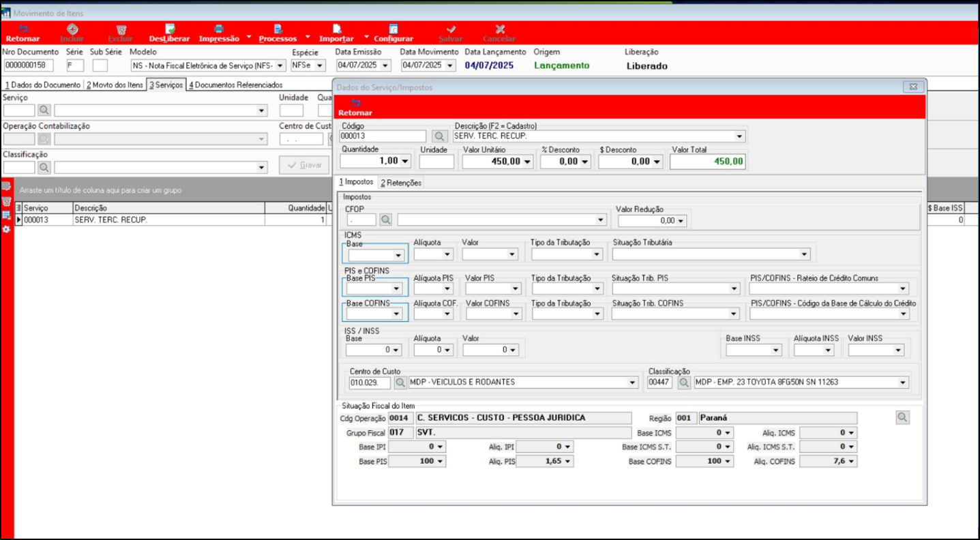Click the Valor Redução 0,00 field
This screenshot has width=980, height=540.
tap(652, 221)
